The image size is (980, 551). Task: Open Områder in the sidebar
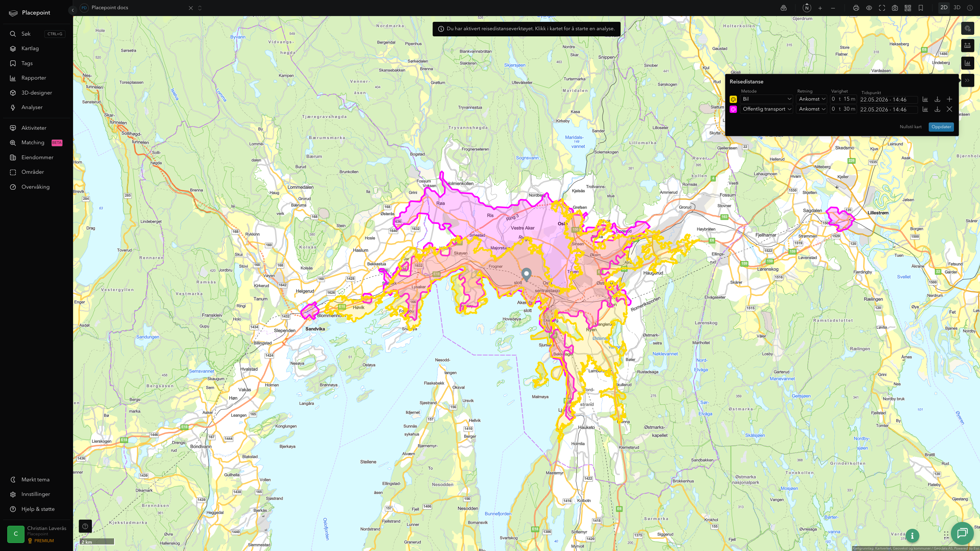click(37, 172)
